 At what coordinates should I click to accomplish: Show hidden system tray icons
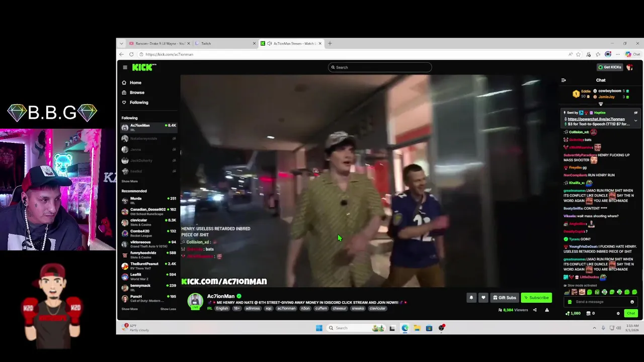(x=594, y=328)
